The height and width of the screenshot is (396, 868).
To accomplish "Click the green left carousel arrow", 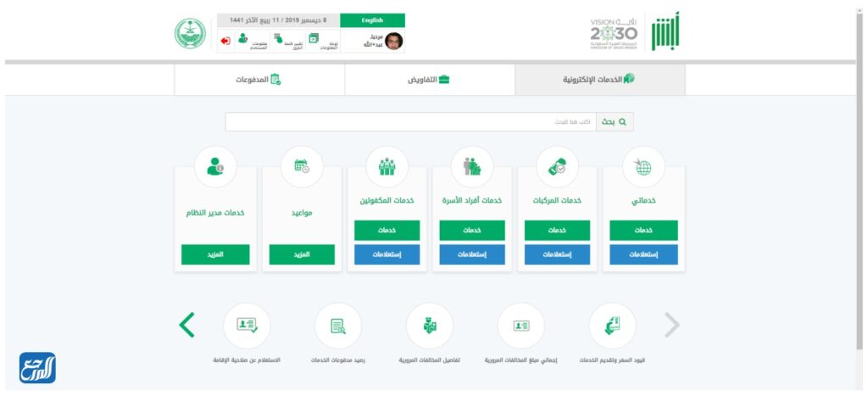I will tap(187, 325).
